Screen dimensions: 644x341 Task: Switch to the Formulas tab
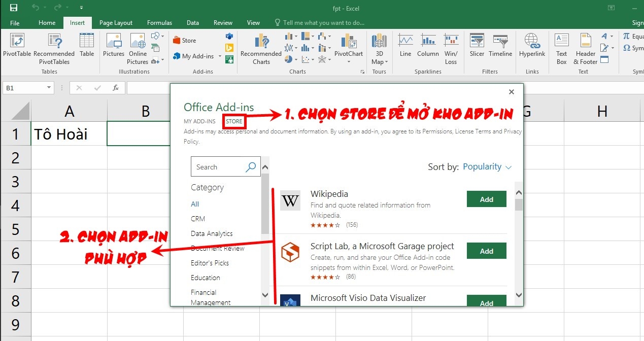coord(159,23)
